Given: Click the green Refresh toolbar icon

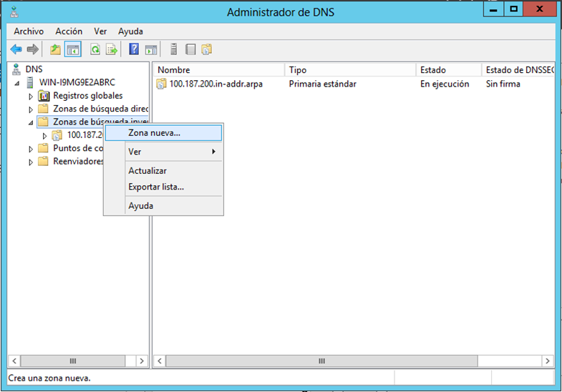Looking at the screenshot, I should (x=95, y=49).
